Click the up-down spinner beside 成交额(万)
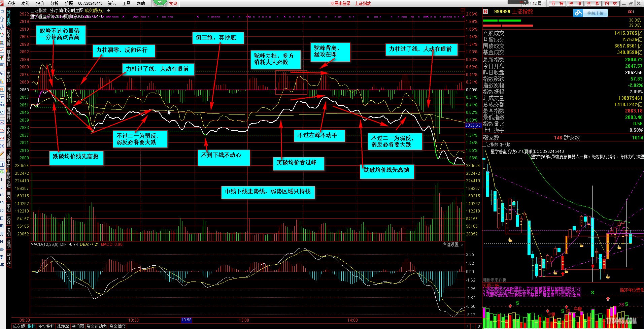This screenshot has height=329, width=644. [108, 10]
